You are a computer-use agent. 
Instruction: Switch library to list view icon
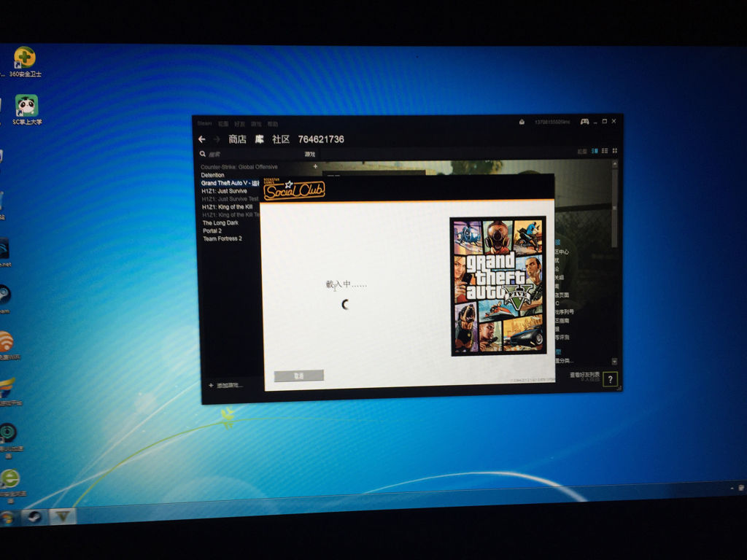605,151
